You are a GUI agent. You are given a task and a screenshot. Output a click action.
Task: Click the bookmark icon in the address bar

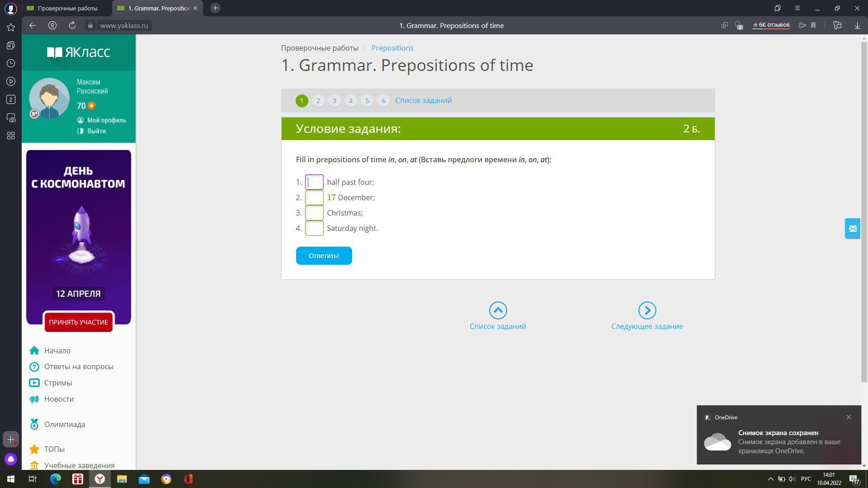coord(813,25)
